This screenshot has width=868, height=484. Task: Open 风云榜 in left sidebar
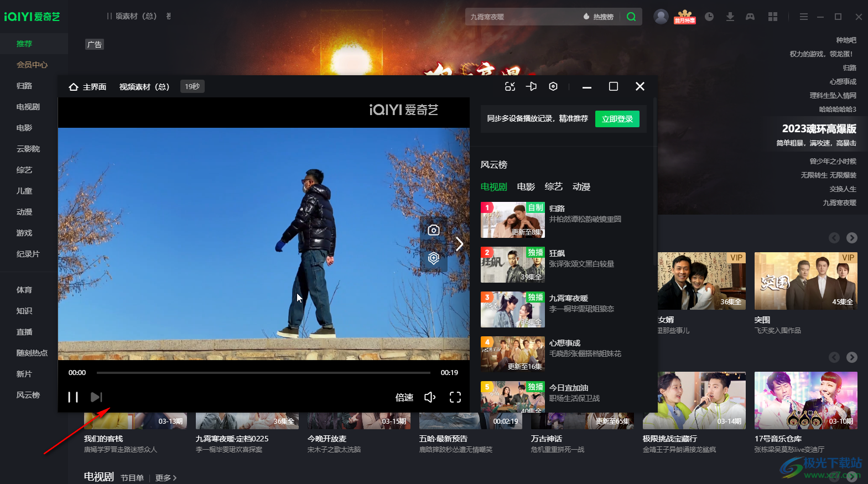pyautogui.click(x=28, y=395)
